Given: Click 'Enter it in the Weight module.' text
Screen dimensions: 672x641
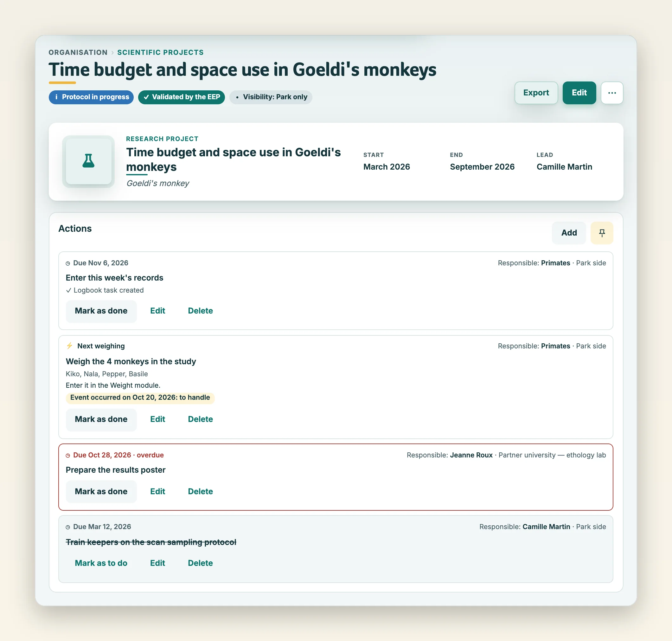Looking at the screenshot, I should (x=113, y=385).
